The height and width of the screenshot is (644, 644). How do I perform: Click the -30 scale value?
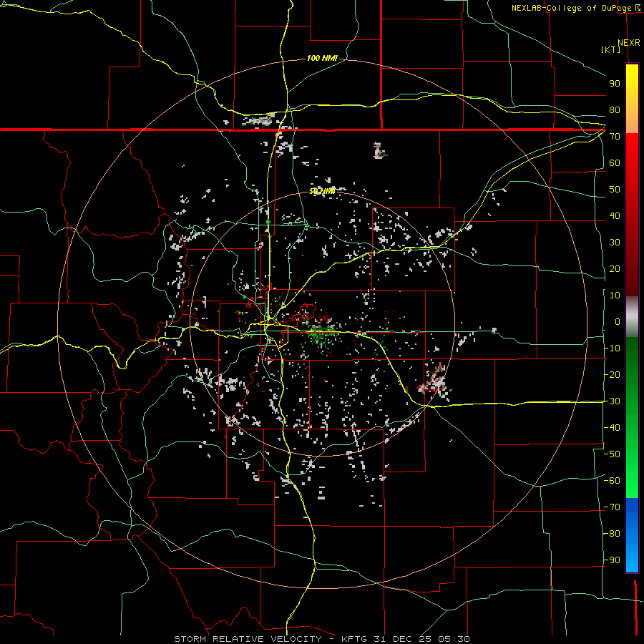(612, 401)
